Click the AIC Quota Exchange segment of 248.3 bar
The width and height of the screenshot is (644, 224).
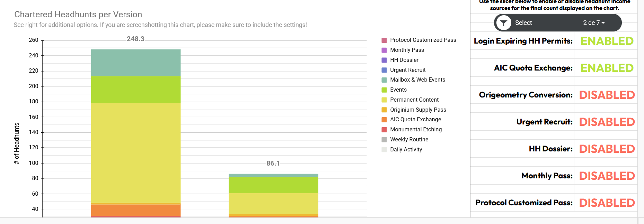(136, 210)
